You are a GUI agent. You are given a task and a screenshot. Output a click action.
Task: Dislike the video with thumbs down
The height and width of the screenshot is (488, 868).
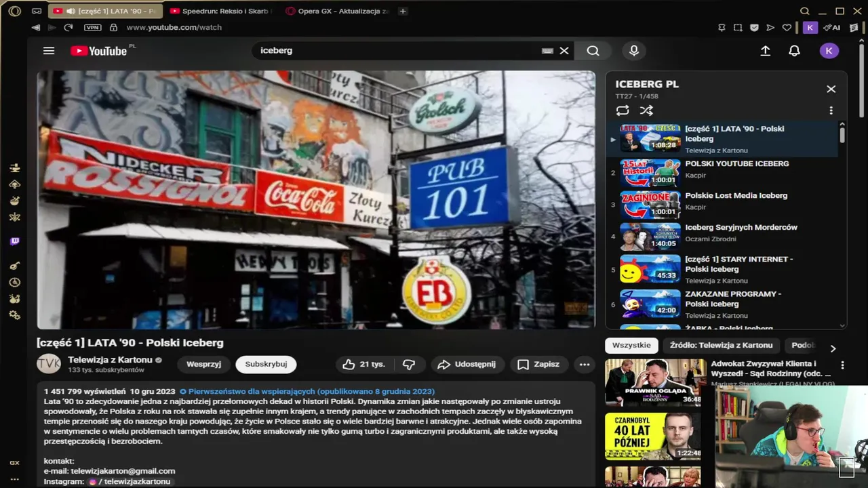[x=409, y=364]
